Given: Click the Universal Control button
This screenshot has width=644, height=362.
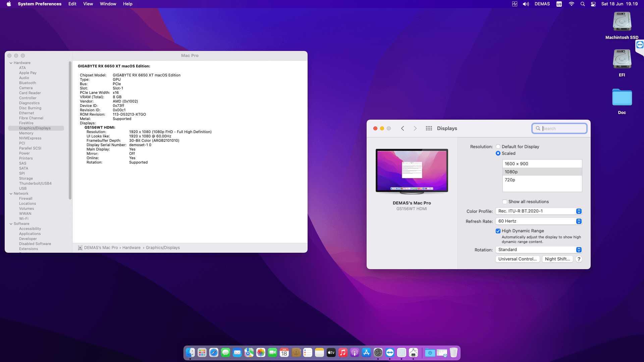Looking at the screenshot, I should 517,259.
